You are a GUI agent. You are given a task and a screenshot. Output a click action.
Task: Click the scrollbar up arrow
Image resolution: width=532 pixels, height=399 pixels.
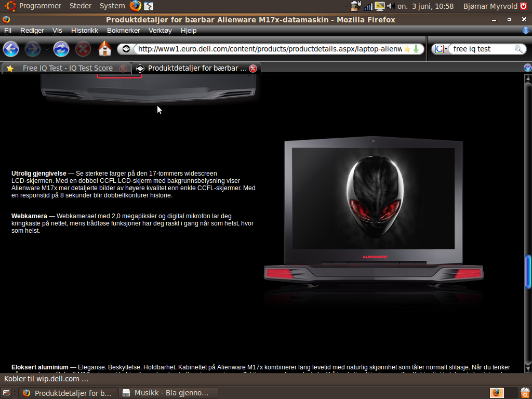coord(528,79)
